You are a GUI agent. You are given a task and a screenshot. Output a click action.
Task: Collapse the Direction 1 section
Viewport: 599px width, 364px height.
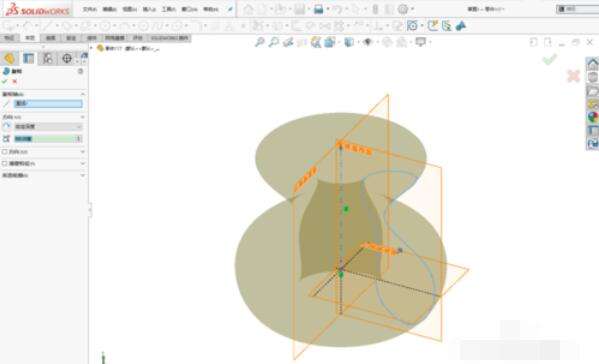point(83,117)
